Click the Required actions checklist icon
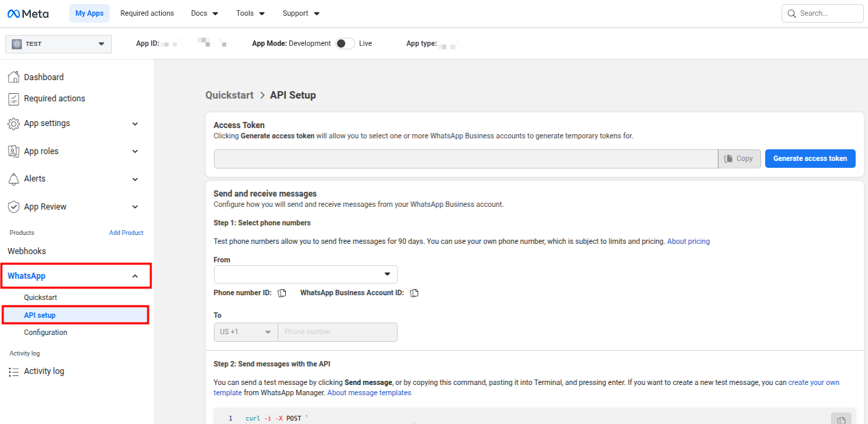The image size is (868, 424). pos(13,99)
